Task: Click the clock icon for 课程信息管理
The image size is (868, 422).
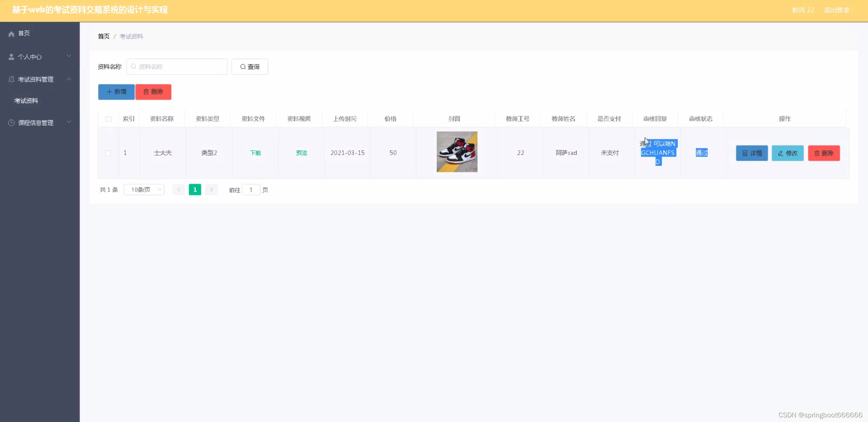Action: [11, 123]
